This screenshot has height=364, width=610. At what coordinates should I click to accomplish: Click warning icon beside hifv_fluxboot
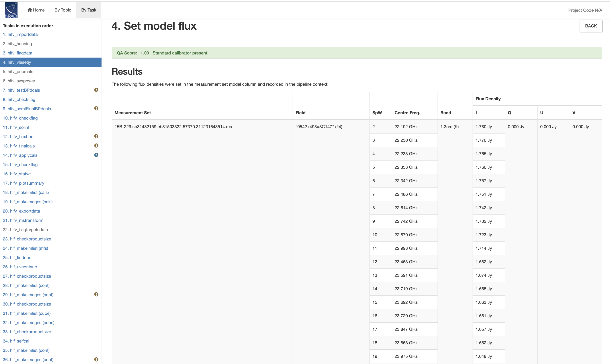pyautogui.click(x=96, y=136)
